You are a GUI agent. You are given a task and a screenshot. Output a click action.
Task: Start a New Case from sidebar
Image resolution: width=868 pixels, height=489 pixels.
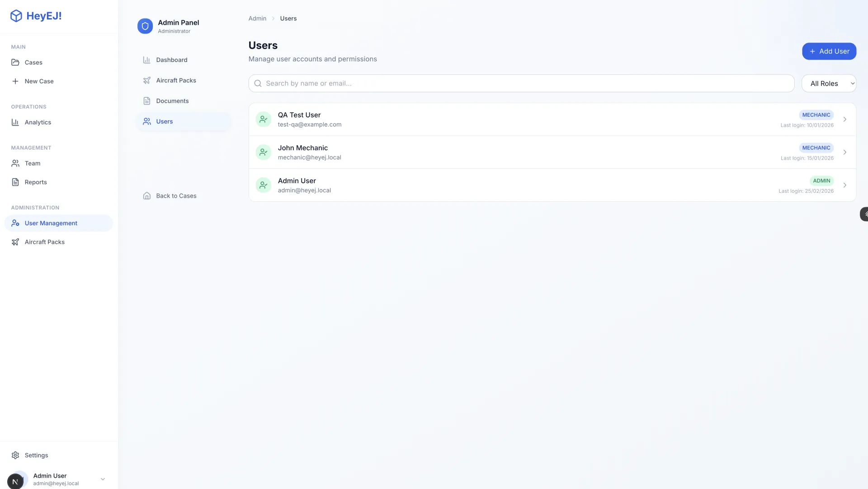click(x=39, y=81)
